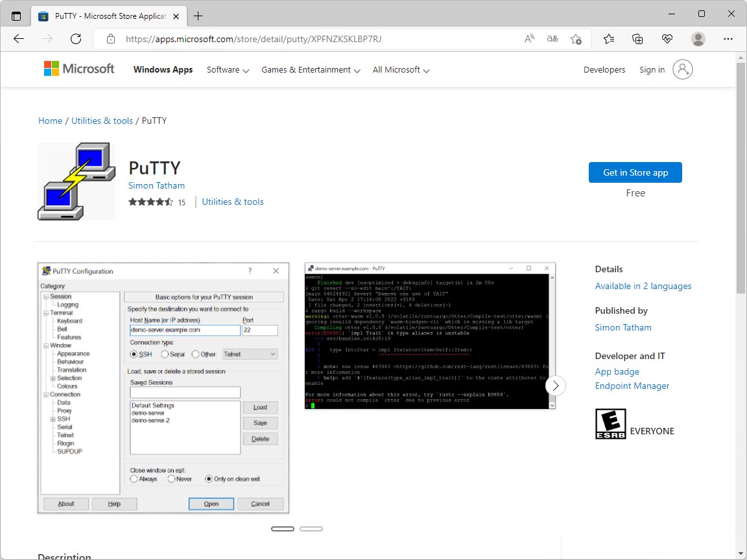Click the Get in Store app button
The image size is (747, 560).
[635, 172]
